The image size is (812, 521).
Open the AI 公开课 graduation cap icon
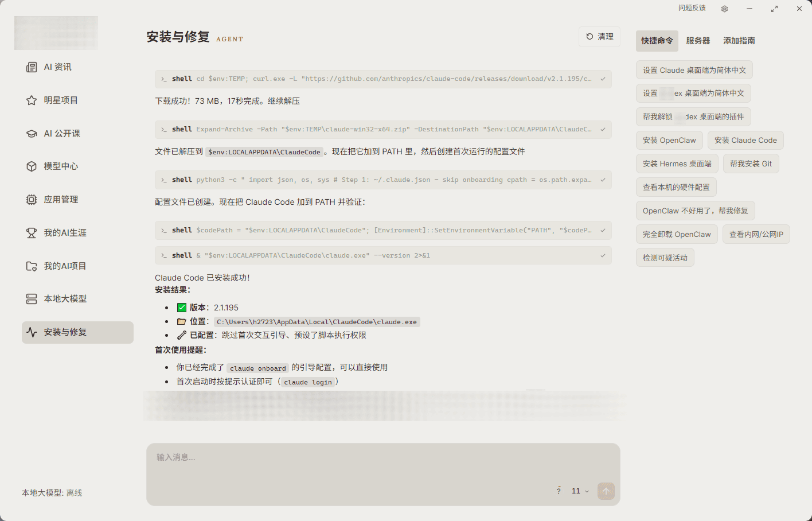(x=32, y=134)
